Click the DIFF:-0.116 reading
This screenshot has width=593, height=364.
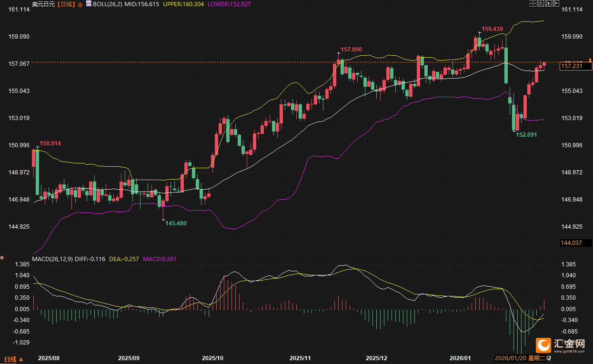tap(90, 259)
